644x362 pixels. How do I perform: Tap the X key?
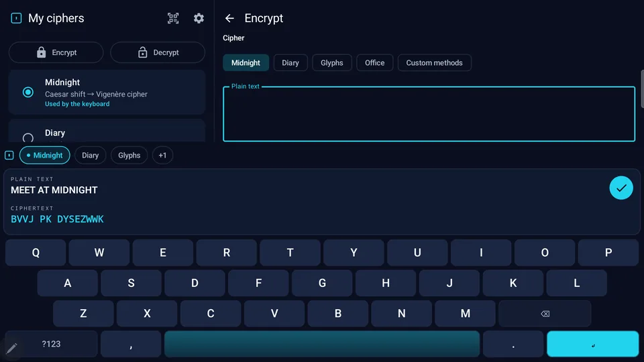(147, 314)
